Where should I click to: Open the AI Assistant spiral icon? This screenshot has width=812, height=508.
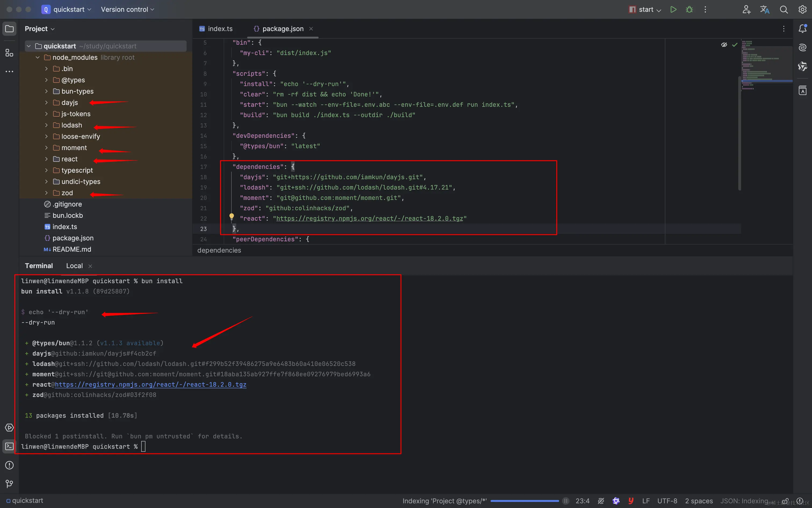(802, 47)
